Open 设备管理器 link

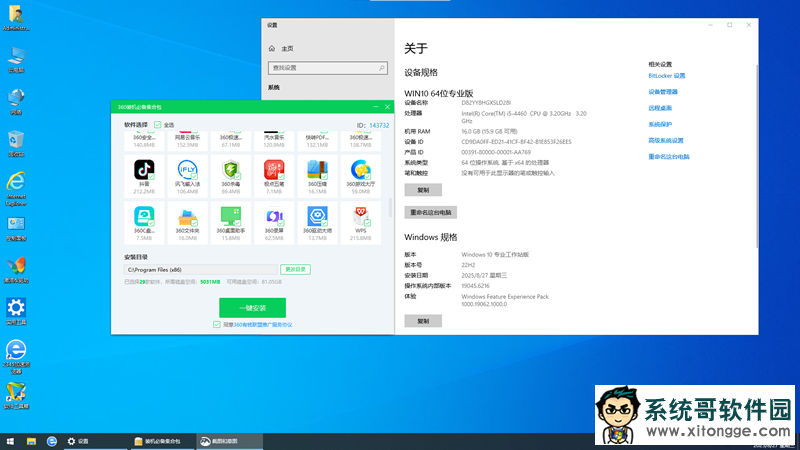coord(663,92)
